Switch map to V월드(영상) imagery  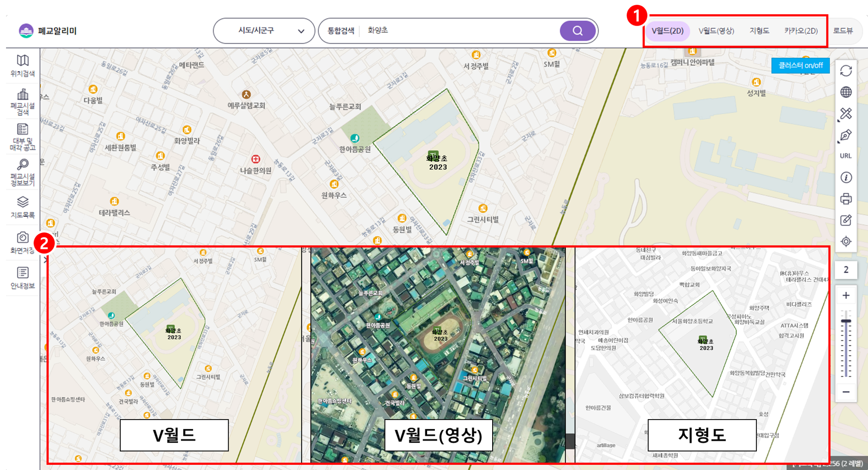click(716, 31)
